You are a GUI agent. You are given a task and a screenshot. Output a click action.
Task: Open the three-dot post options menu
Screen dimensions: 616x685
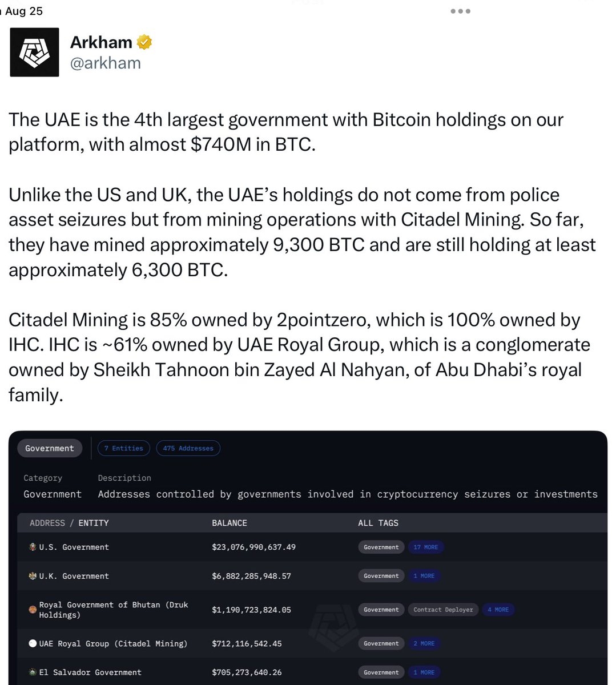[460, 11]
